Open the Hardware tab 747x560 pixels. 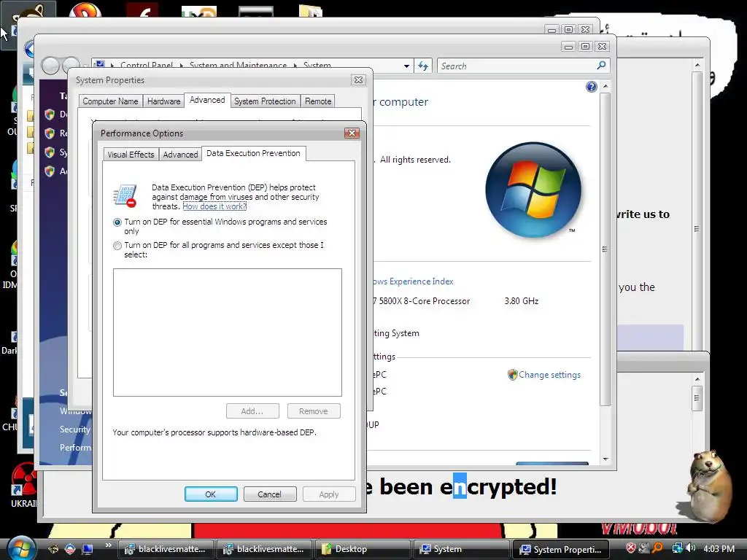163,101
